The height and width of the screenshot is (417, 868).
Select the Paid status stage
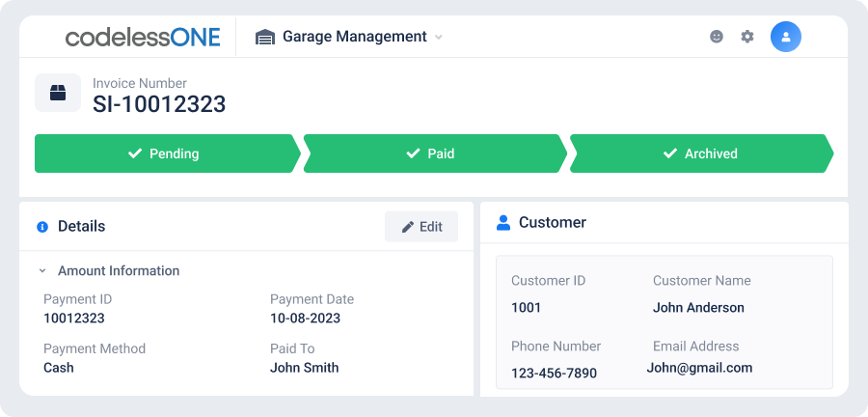click(435, 153)
